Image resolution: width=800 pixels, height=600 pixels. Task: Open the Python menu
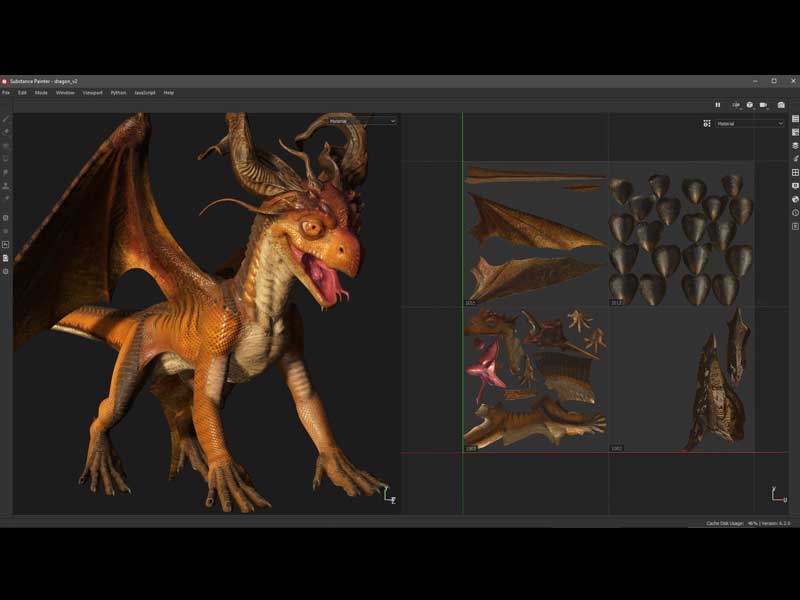point(118,92)
